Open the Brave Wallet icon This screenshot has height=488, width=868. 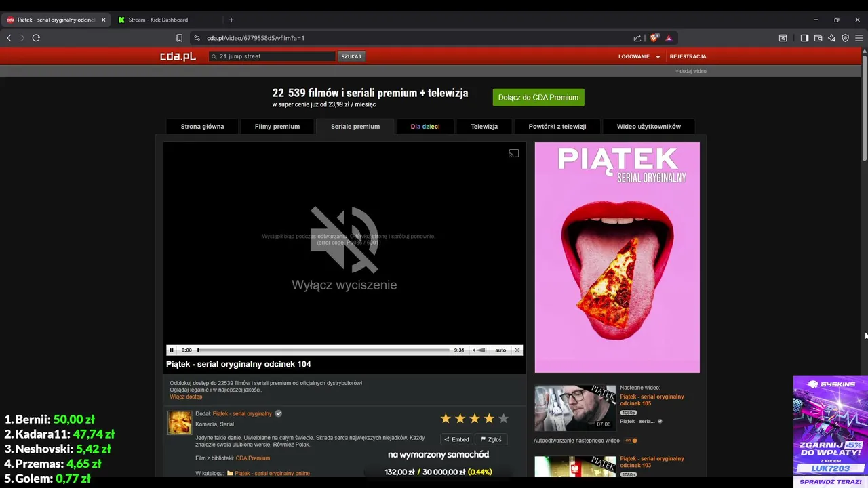818,38
